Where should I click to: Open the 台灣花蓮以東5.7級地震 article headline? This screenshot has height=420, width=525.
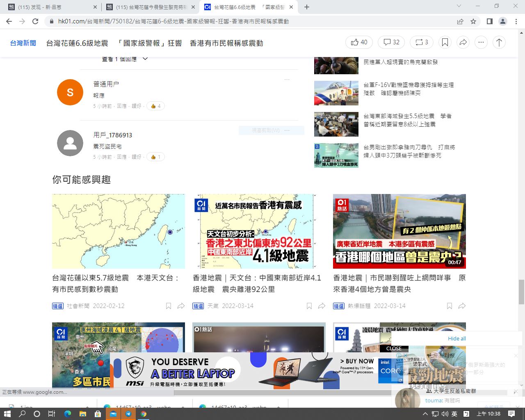[x=116, y=283]
